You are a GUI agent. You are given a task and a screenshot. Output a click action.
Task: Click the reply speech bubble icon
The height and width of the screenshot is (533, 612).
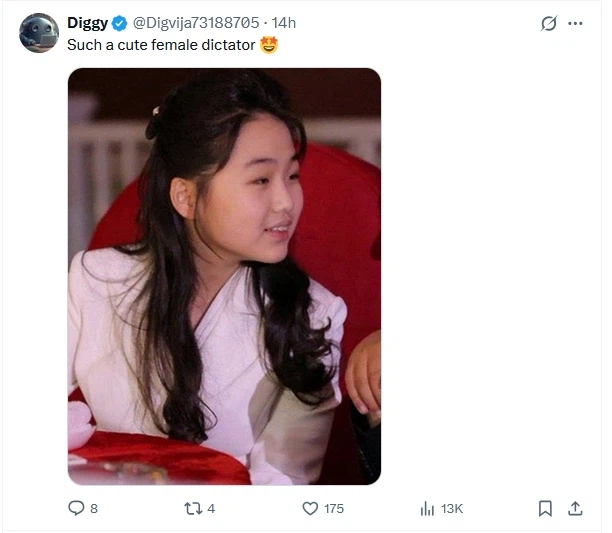click(x=76, y=508)
